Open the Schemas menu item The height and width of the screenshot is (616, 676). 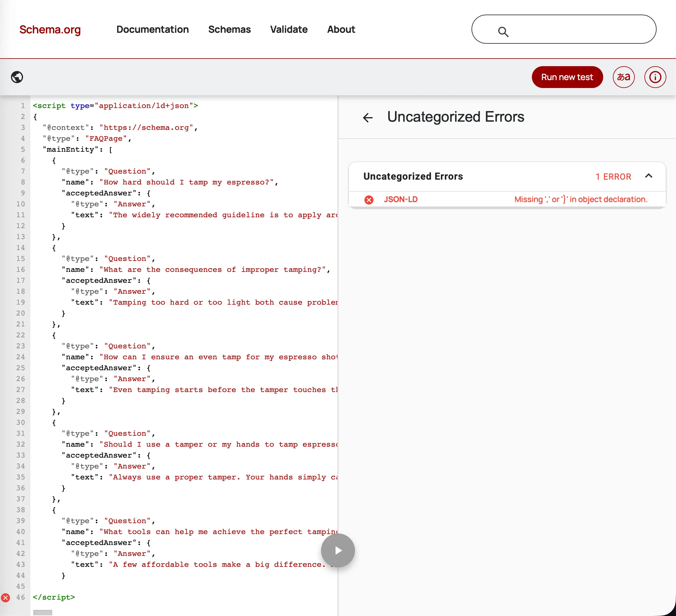[229, 29]
